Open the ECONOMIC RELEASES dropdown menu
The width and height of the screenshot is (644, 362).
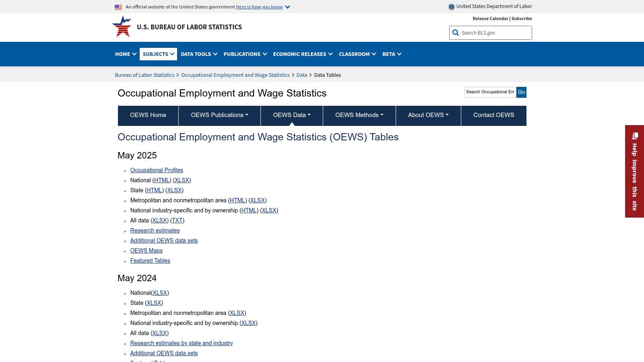coord(303,54)
